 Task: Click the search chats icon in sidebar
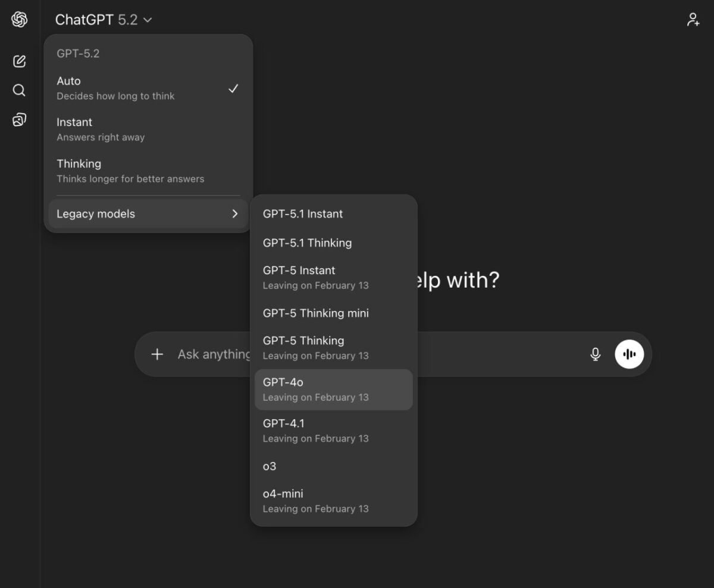point(19,90)
